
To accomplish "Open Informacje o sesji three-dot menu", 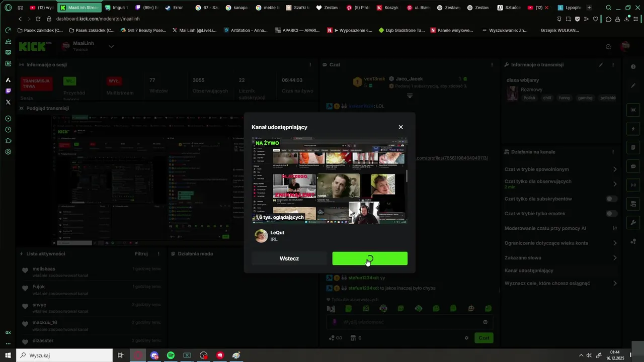I will [x=310, y=65].
